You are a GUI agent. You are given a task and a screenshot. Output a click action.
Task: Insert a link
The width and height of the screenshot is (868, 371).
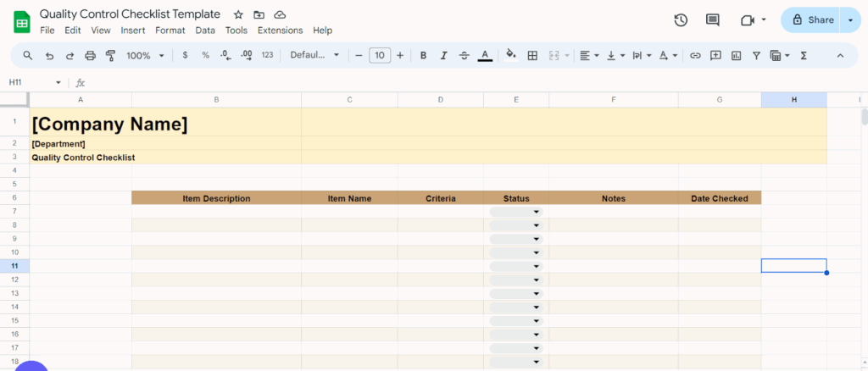click(695, 55)
